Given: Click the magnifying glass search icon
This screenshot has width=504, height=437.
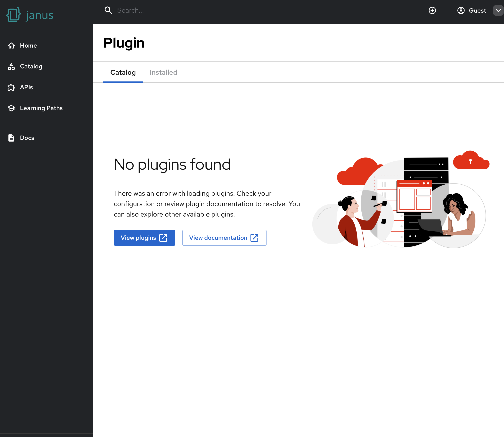Looking at the screenshot, I should (x=108, y=10).
